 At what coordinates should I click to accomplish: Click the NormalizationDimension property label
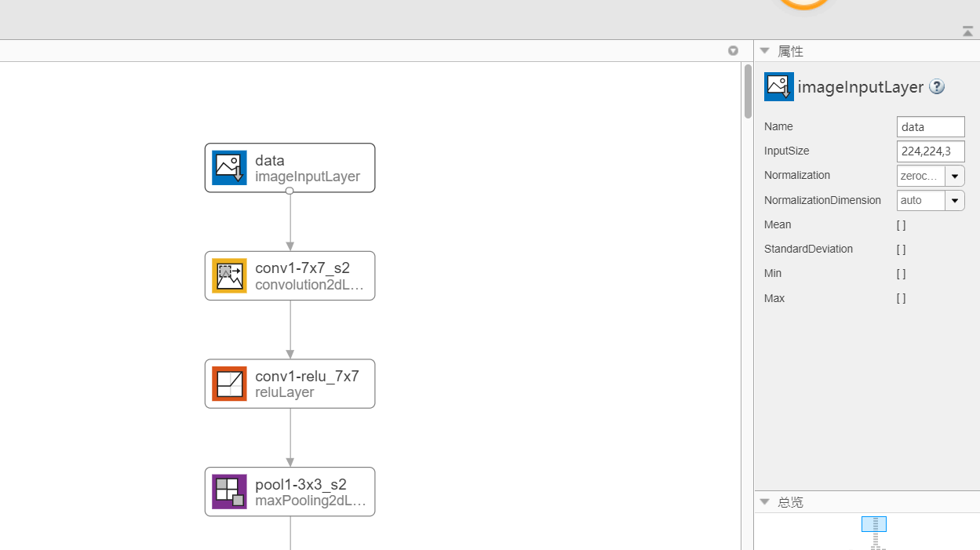point(822,200)
